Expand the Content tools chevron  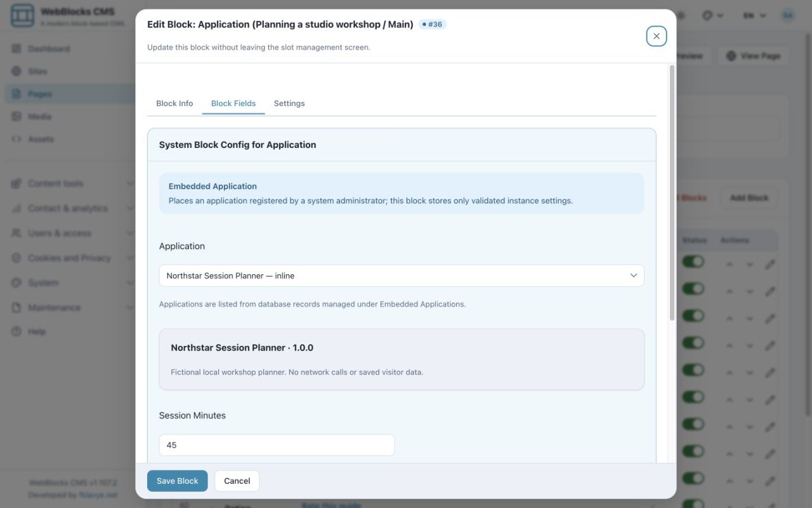click(x=130, y=184)
